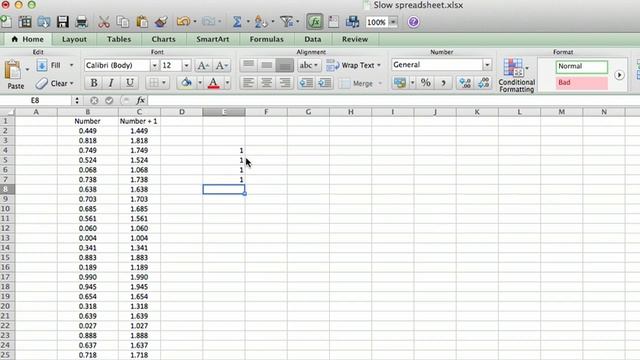Viewport: 640px width, 360px height.
Task: Toggle Italic formatting
Action: (x=111, y=83)
